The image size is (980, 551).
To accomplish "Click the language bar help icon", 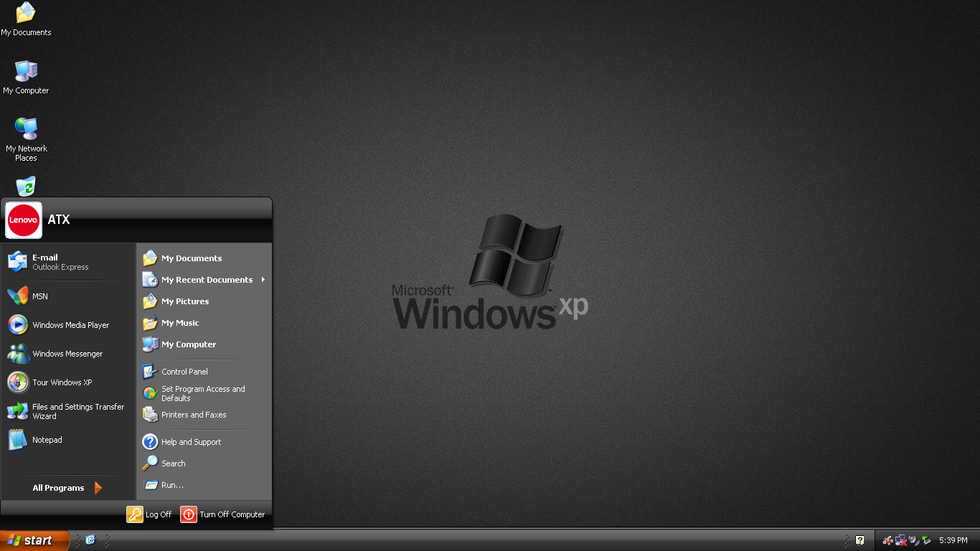I will click(x=860, y=540).
